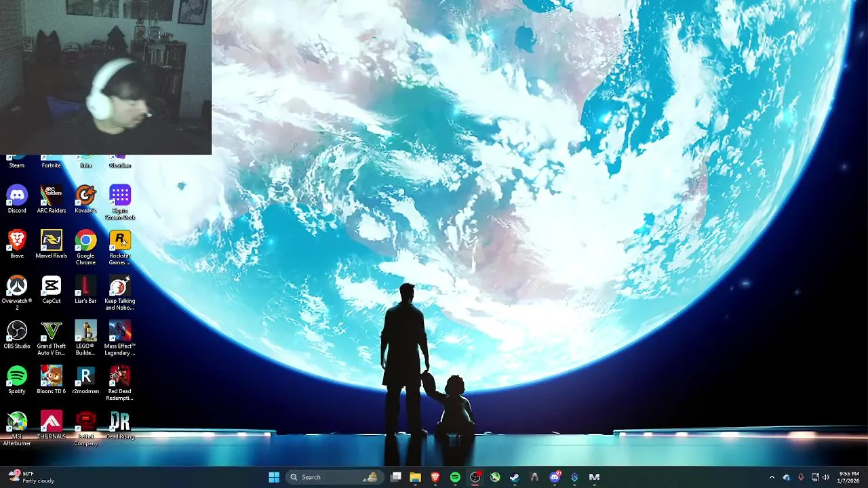Click the taskbar Search box
Image resolution: width=868 pixels, height=488 pixels.
coord(335,477)
